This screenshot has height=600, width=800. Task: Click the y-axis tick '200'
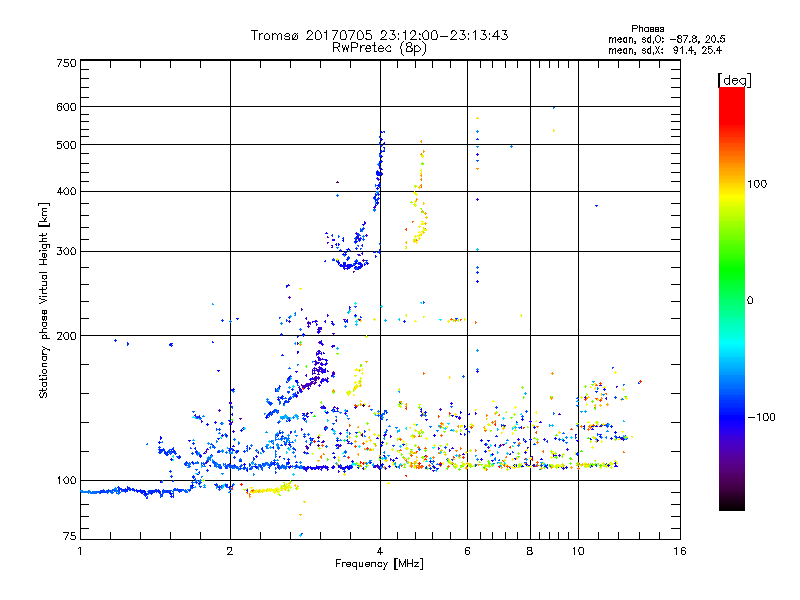click(x=66, y=336)
